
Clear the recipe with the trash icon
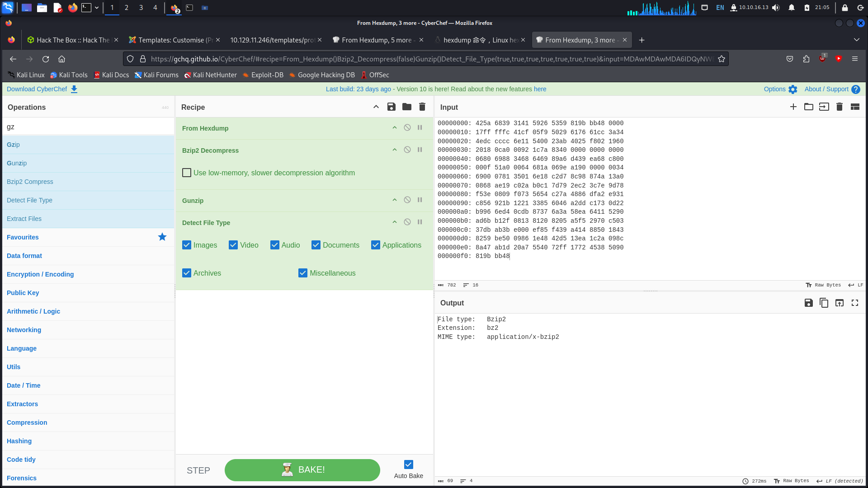[x=422, y=107]
